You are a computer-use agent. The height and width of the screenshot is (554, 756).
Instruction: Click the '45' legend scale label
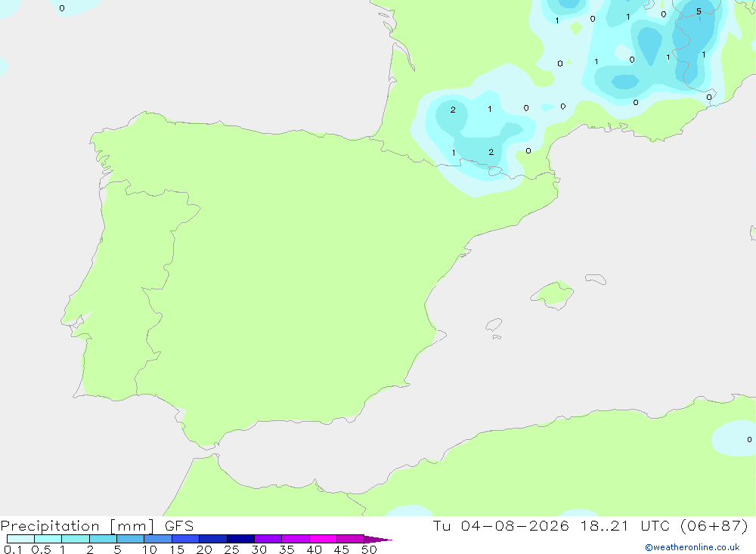[x=342, y=549]
